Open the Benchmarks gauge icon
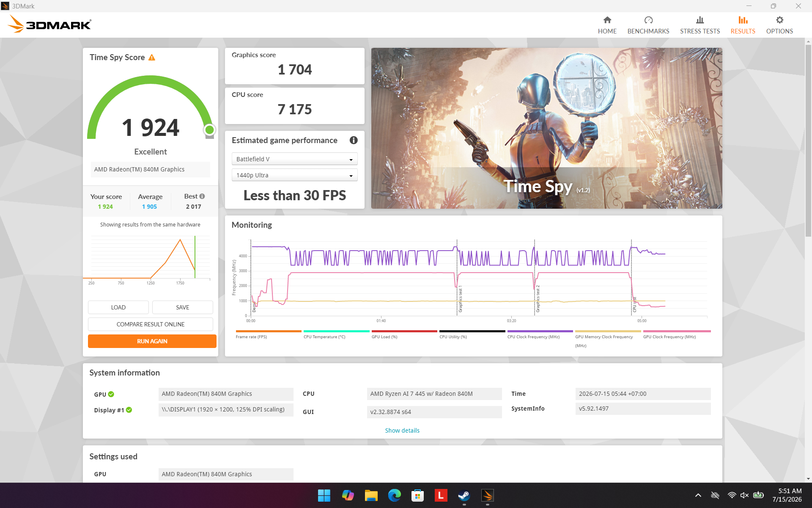 coord(648,20)
